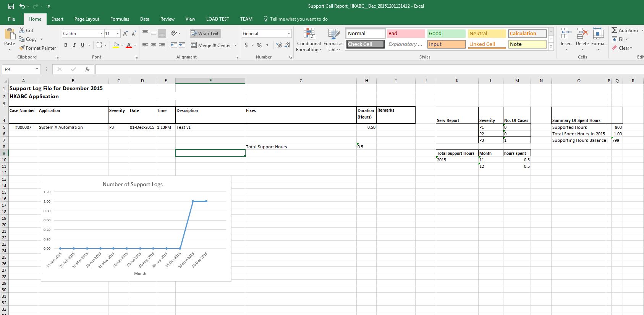Switch to the Page Layout tab
The width and height of the screenshot is (644, 315).
[x=87, y=19]
